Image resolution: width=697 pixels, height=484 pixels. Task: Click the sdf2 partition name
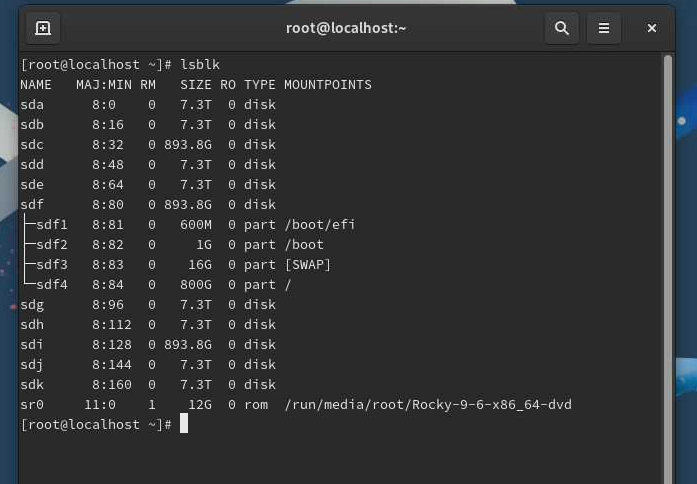pos(52,245)
